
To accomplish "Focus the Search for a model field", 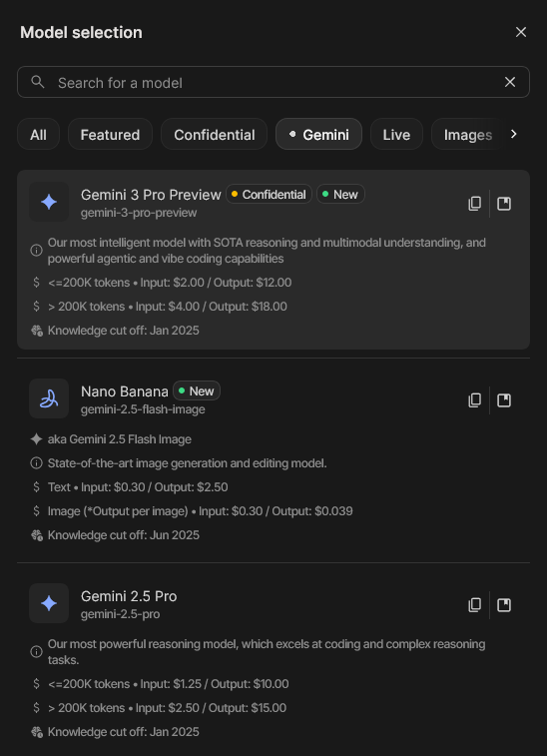I will (x=273, y=82).
